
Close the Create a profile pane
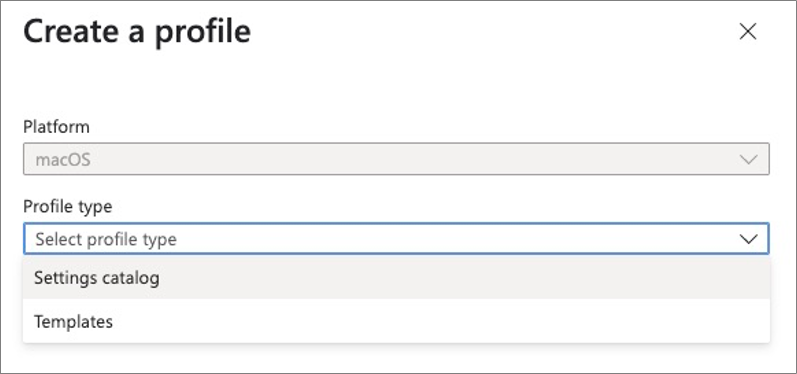click(x=748, y=32)
